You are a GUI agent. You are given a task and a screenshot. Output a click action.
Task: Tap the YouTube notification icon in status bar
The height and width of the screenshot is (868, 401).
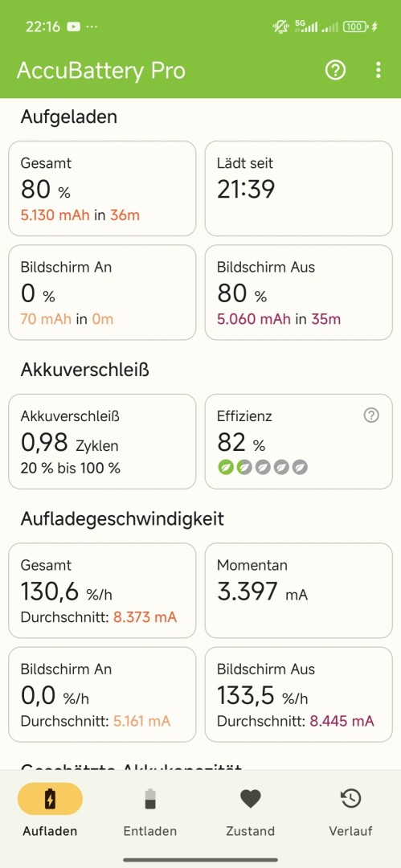tap(73, 26)
